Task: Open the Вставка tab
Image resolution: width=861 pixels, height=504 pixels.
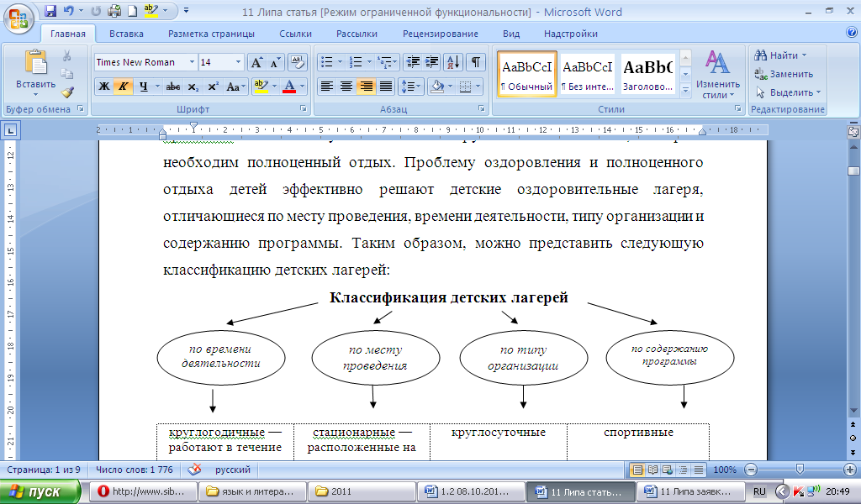Action: [x=126, y=34]
